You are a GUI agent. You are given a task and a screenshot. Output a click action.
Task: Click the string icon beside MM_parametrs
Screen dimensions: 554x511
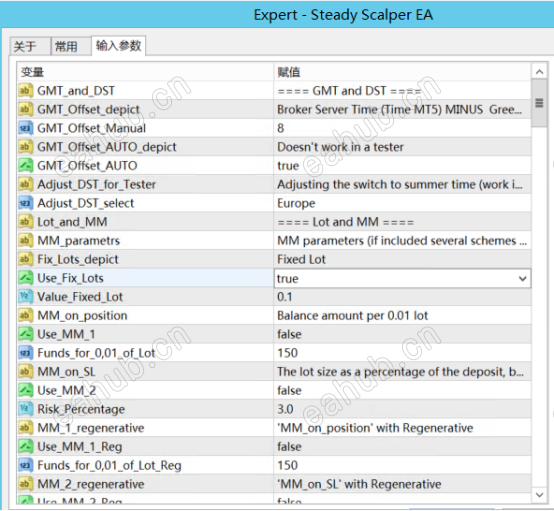click(25, 241)
